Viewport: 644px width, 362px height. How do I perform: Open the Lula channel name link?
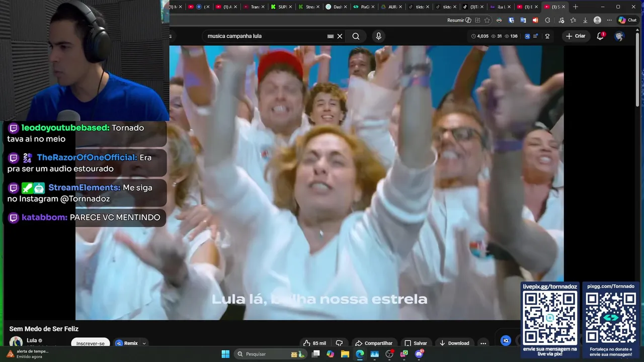coord(32,340)
